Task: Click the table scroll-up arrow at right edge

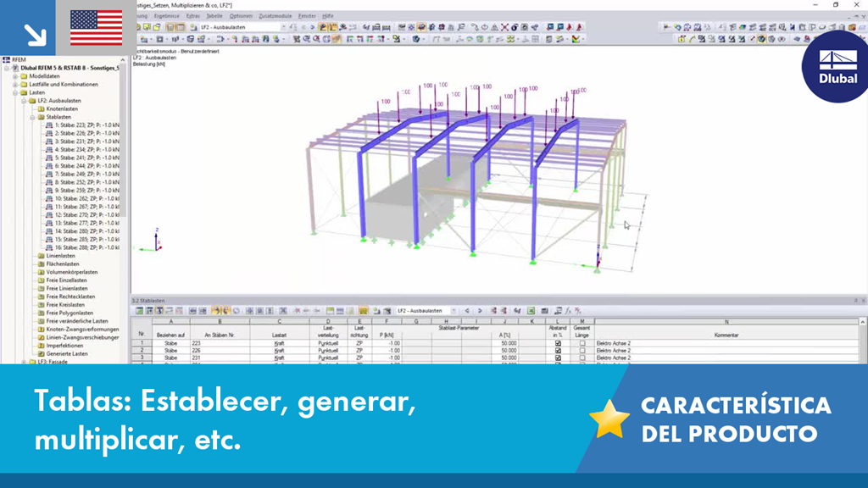Action: point(862,321)
